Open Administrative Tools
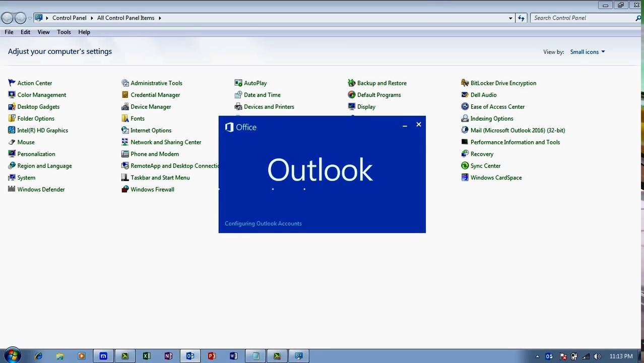 152,83
